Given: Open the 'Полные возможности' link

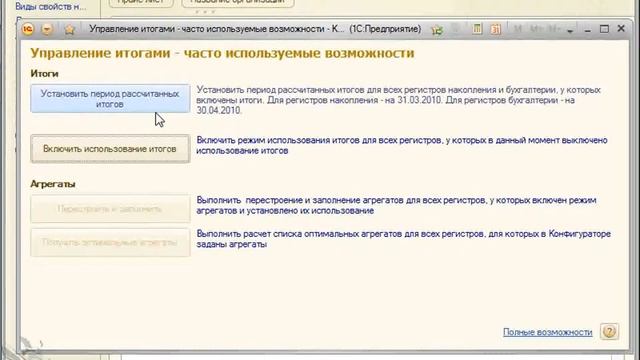Looking at the screenshot, I should tap(547, 332).
